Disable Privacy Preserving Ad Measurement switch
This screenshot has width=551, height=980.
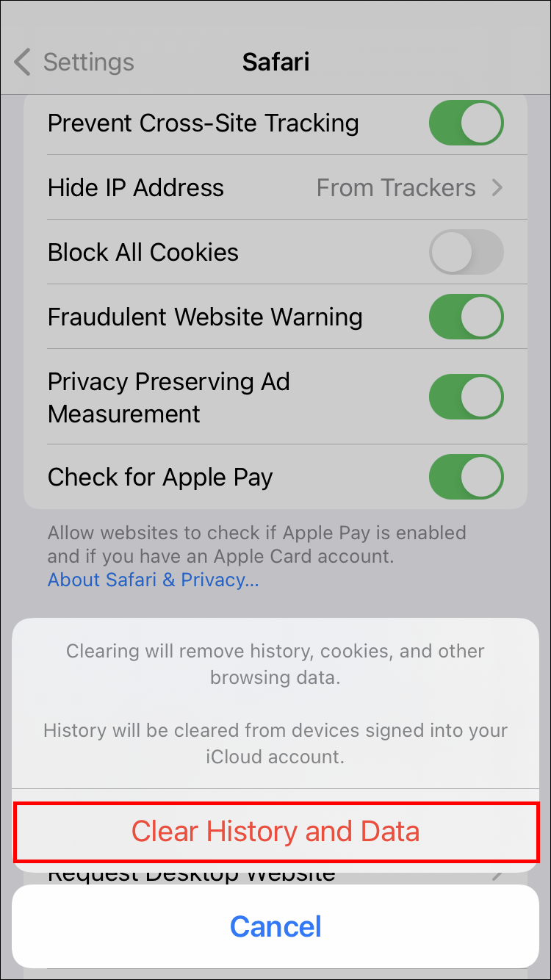click(x=467, y=397)
